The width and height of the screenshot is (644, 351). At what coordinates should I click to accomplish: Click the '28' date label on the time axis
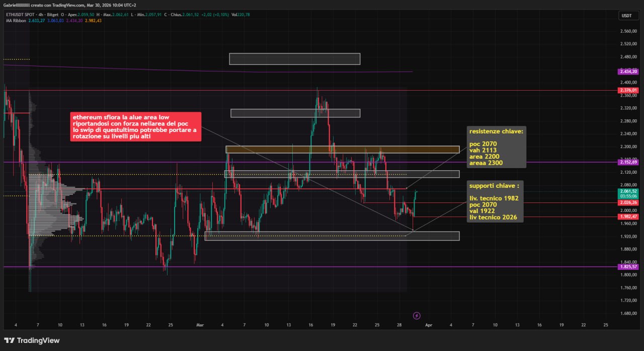tap(399, 325)
